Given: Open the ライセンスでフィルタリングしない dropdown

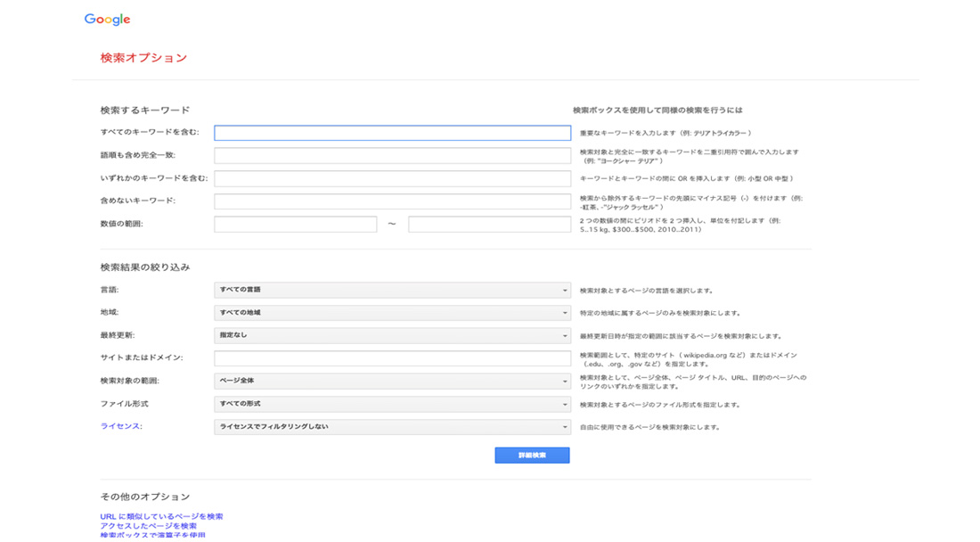Looking at the screenshot, I should 392,427.
